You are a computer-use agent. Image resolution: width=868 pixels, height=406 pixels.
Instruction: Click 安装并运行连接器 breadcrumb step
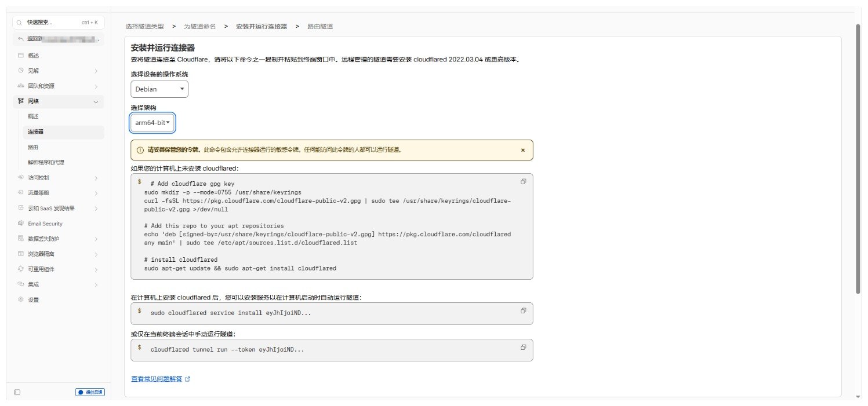pyautogui.click(x=261, y=27)
